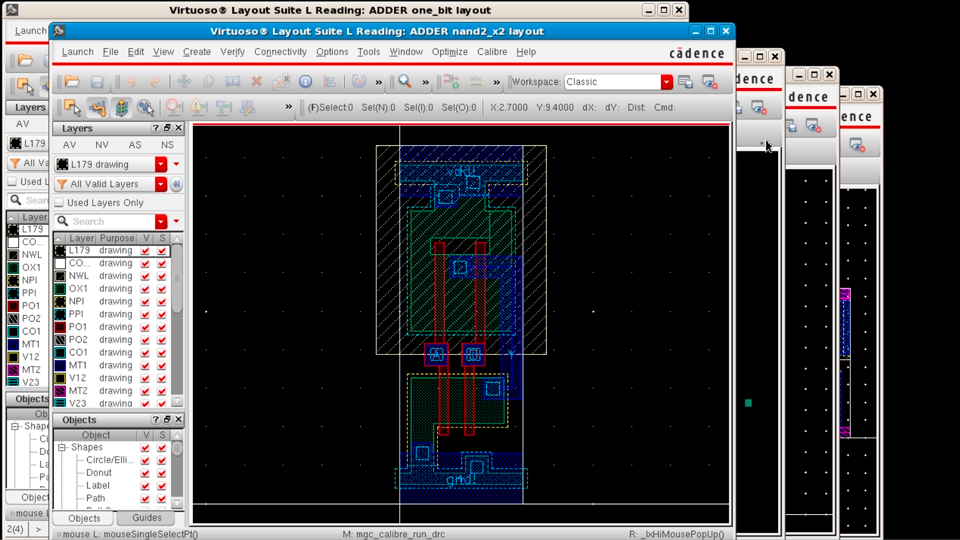Screen dimensions: 960x540
Task: Click the rotate icon before chevron
Action: [x=359, y=81]
